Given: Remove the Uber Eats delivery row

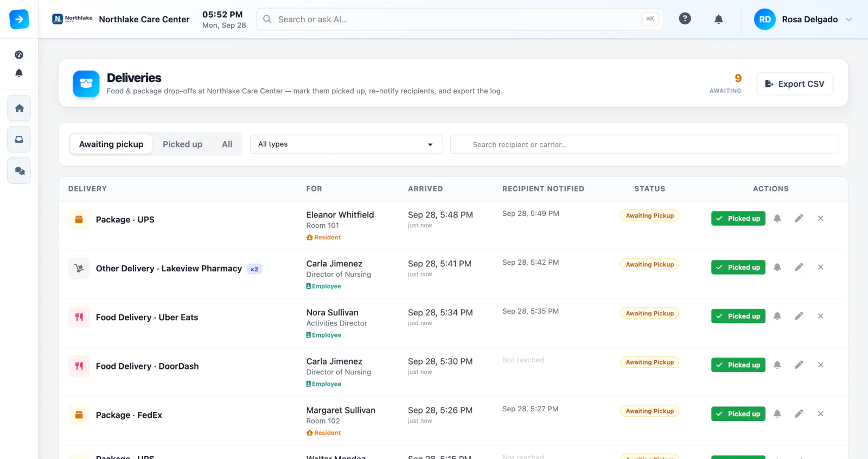Looking at the screenshot, I should pyautogui.click(x=821, y=316).
